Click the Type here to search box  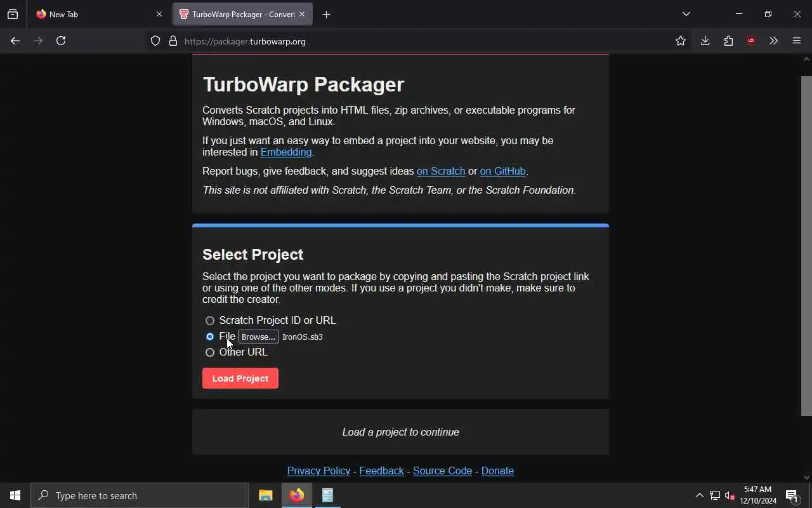[x=140, y=495]
